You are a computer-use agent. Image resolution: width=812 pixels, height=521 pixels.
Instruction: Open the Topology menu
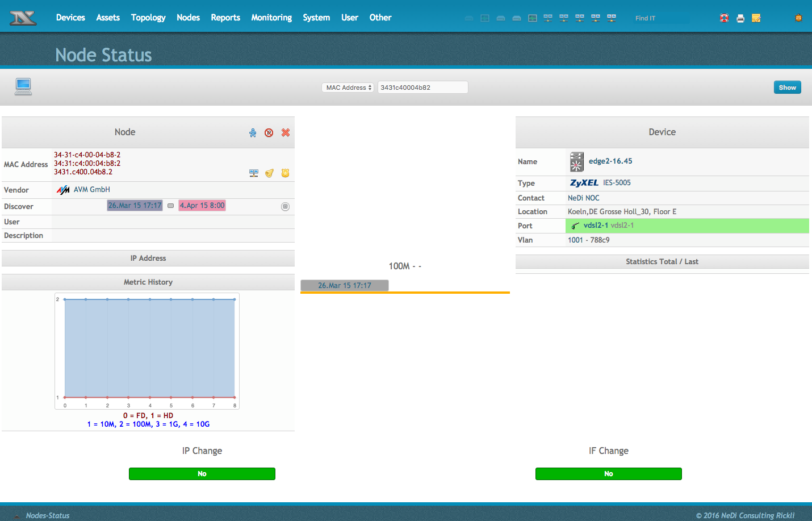(x=148, y=18)
